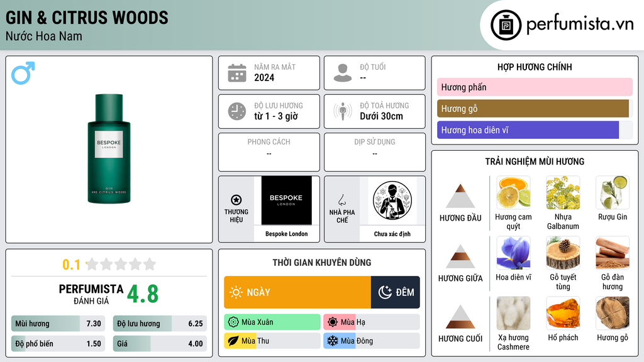Click the five-star user rating row

[121, 265]
